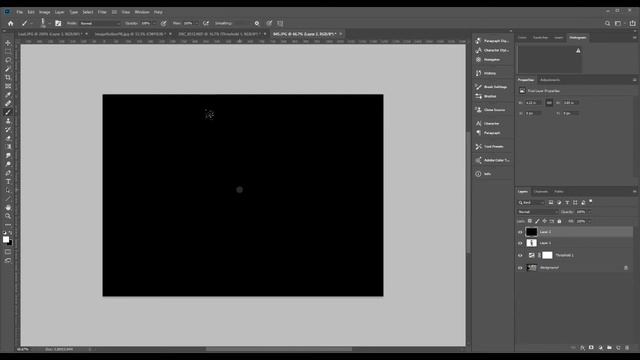
Task: Open the Layers panel flyout menu
Action: coord(634,191)
